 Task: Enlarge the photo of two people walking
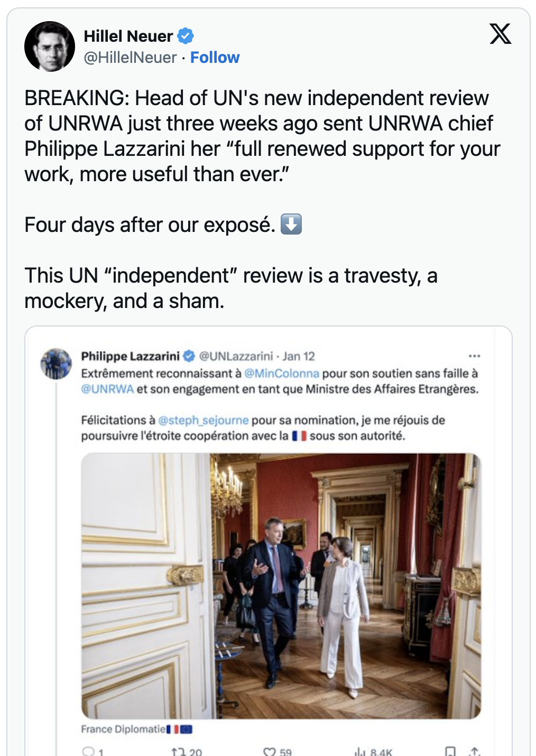coord(281,586)
